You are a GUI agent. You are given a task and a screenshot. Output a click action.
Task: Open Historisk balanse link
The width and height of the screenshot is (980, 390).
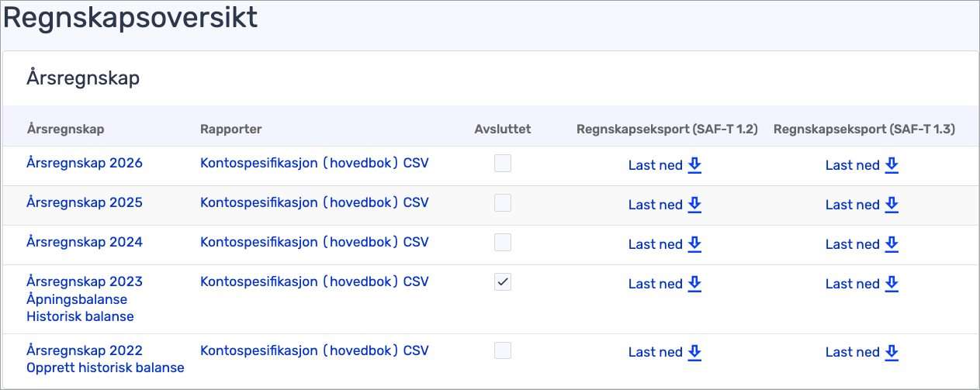click(80, 316)
